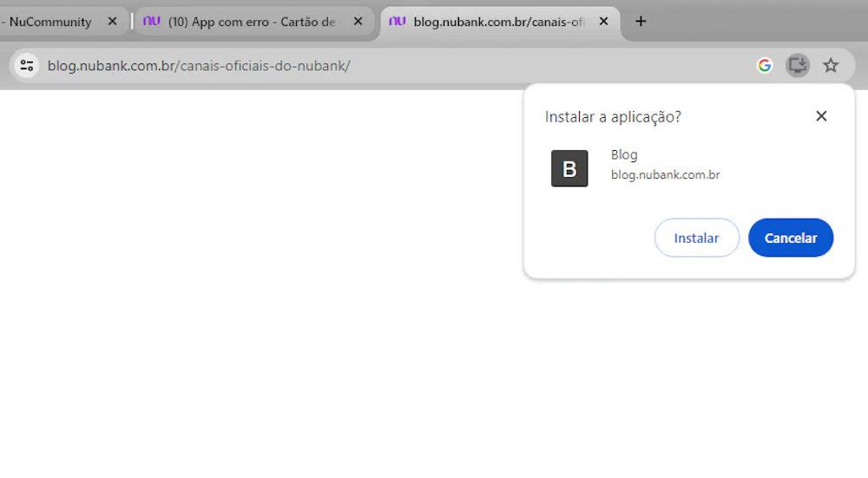Click the 'Instalar a aplicação?' heading
This screenshot has width=868, height=478.
click(613, 117)
